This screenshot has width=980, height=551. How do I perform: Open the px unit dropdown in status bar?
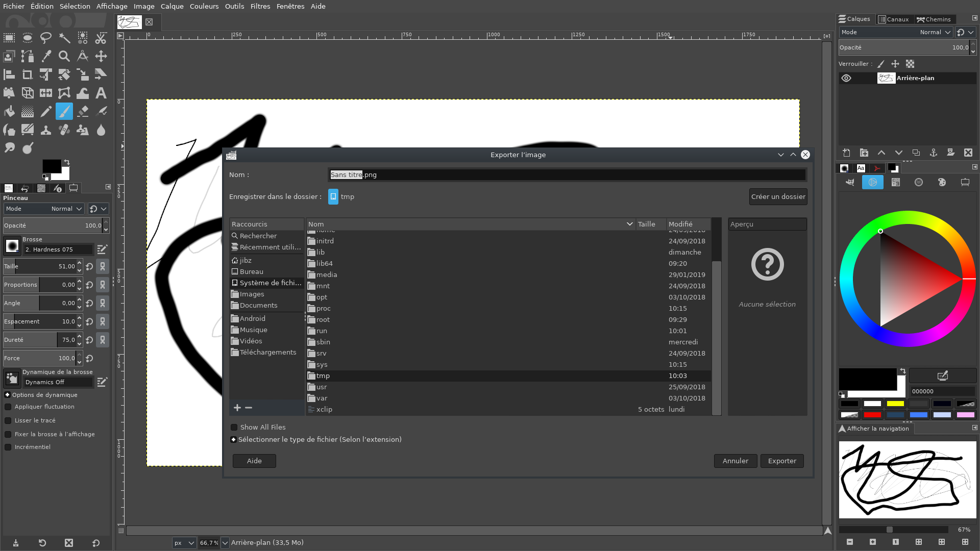[184, 543]
